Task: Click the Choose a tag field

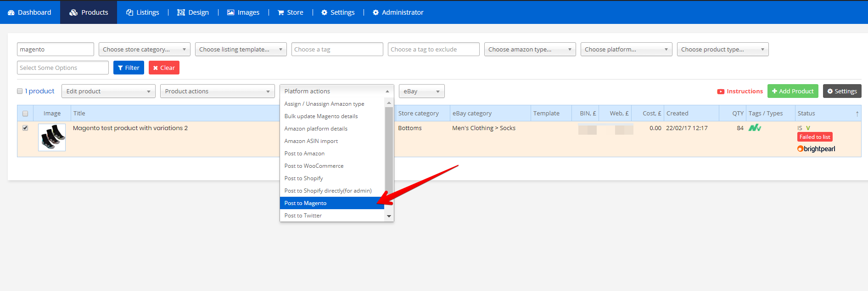Action: (337, 49)
